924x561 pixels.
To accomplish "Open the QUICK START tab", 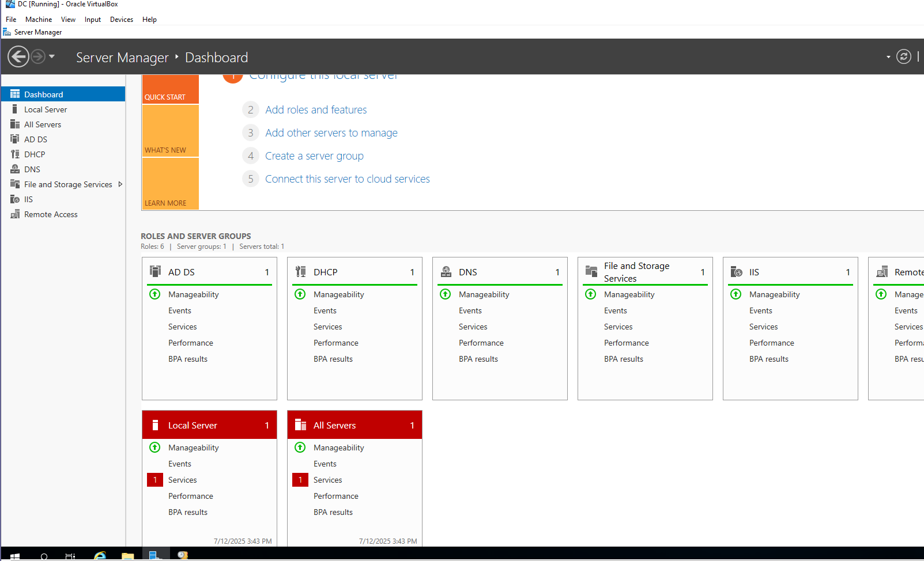I will pyautogui.click(x=171, y=89).
